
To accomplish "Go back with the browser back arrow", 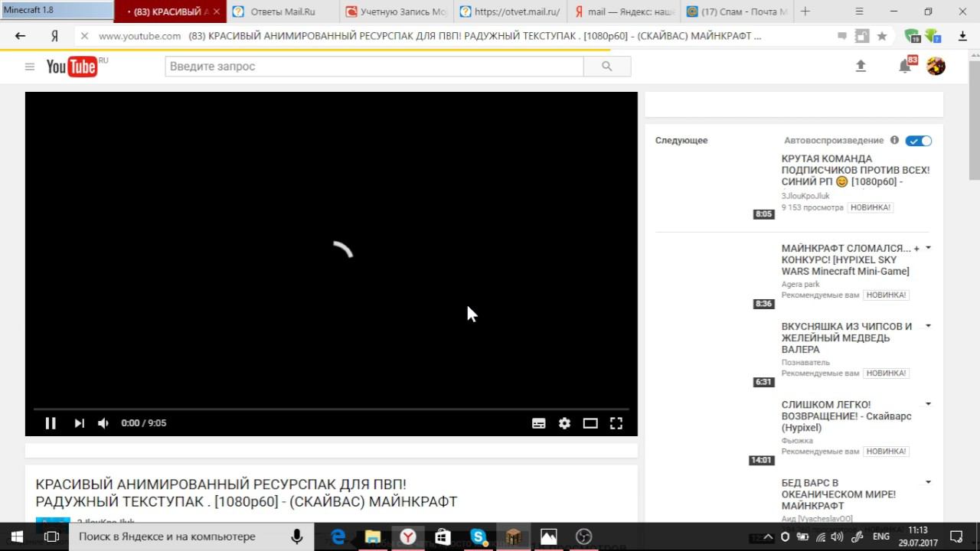I will [x=20, y=36].
